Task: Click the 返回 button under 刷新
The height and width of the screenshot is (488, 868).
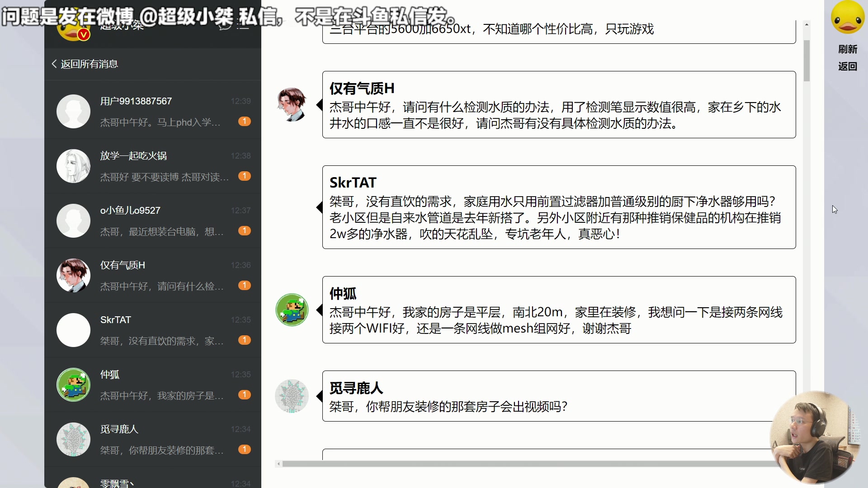Action: pos(848,66)
